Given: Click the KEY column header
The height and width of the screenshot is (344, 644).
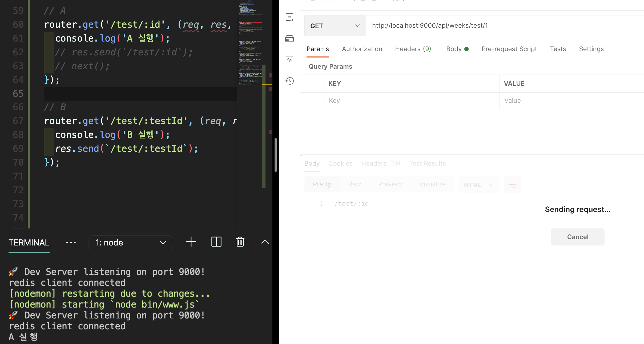Looking at the screenshot, I should point(335,84).
